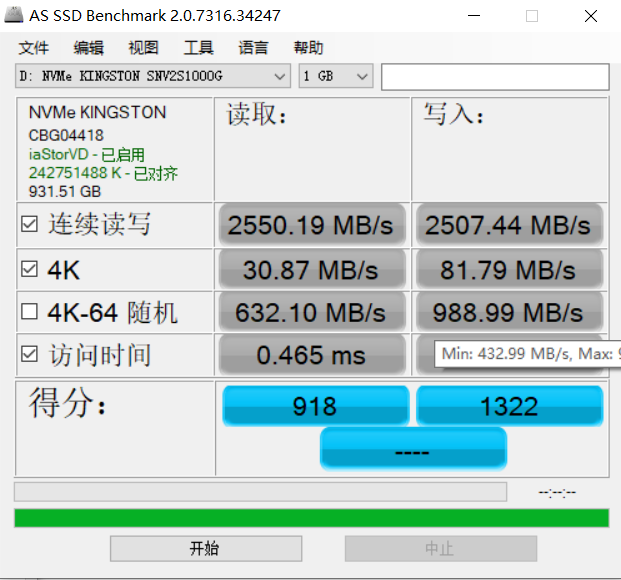
Task: Uncheck the 访问时间 checkbox
Action: pos(30,354)
